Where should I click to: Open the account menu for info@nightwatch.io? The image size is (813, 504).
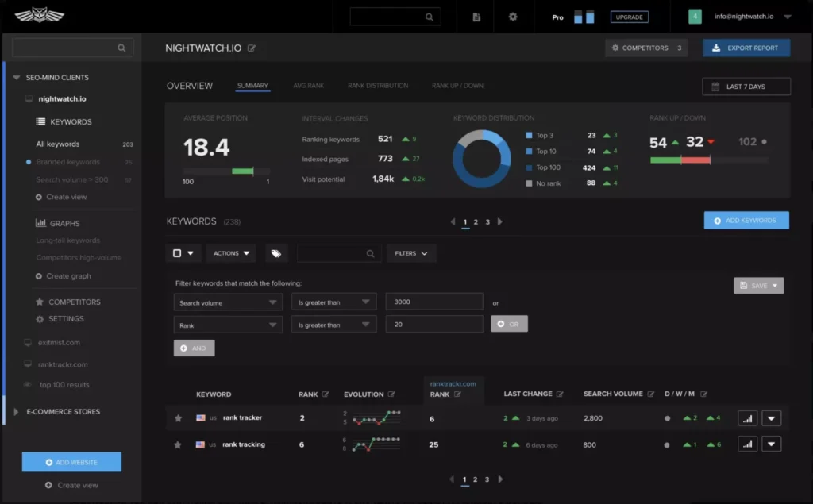pyautogui.click(x=788, y=17)
